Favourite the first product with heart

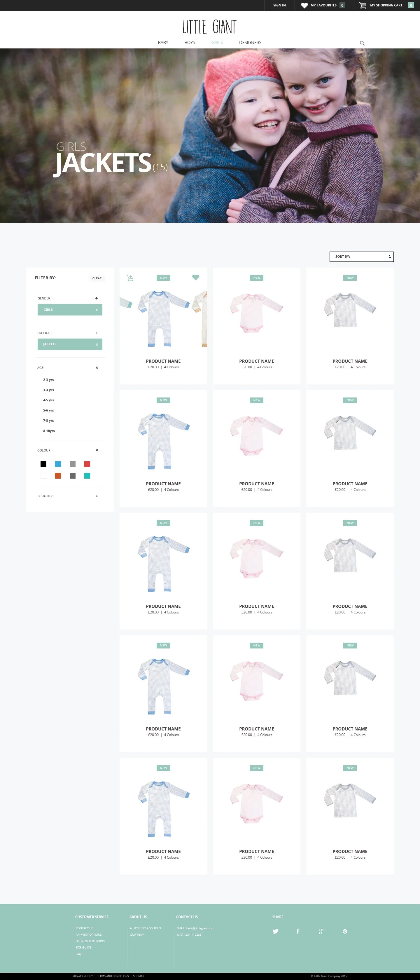pyautogui.click(x=196, y=277)
